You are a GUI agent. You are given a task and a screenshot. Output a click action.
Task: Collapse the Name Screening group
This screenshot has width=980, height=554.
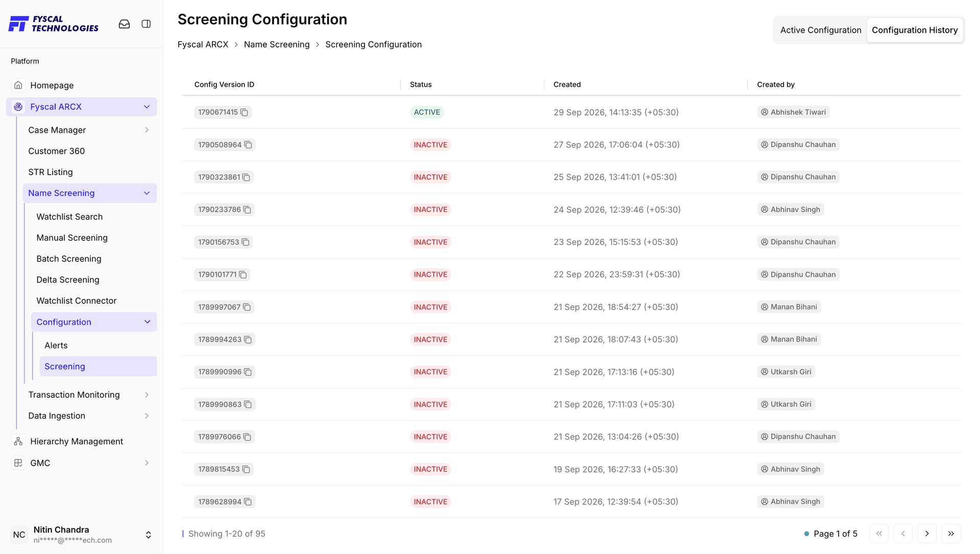pos(147,193)
